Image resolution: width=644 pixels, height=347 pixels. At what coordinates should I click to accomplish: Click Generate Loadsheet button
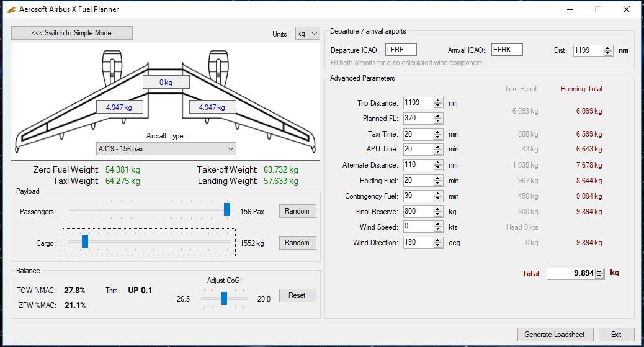[x=555, y=334]
